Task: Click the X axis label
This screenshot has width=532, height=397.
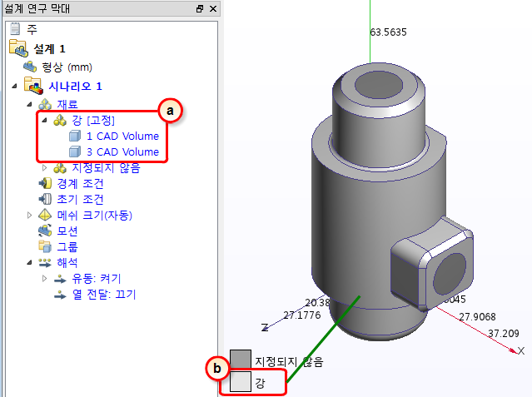Action: pos(521,351)
